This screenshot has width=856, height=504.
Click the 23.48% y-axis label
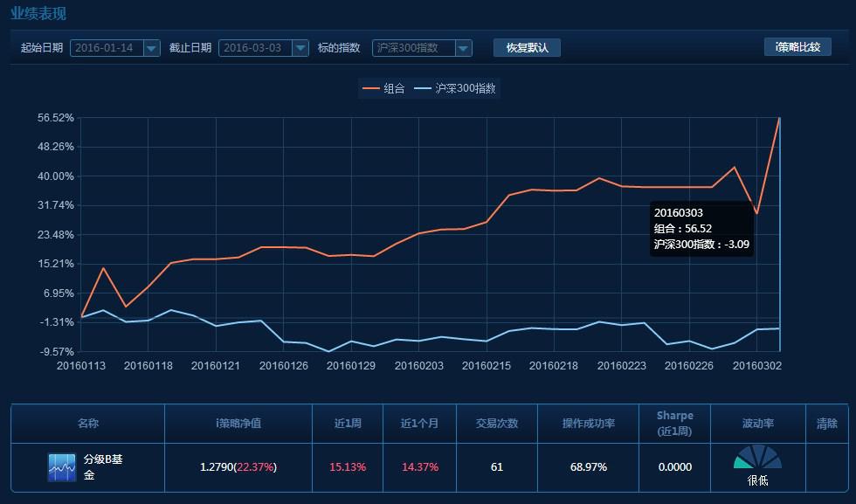coord(56,235)
